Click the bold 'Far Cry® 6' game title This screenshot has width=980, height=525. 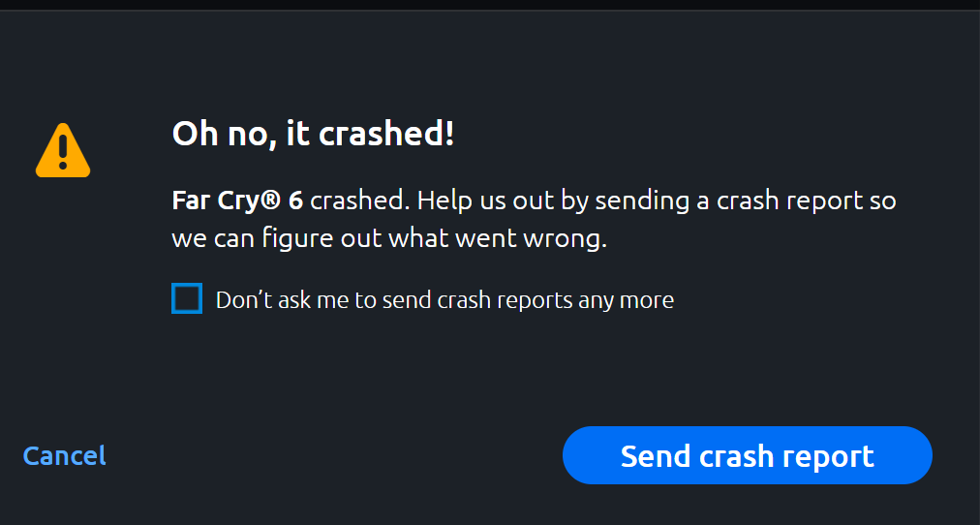[x=237, y=201]
